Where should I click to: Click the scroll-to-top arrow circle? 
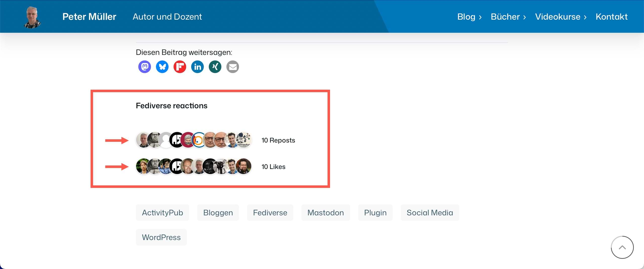(622, 247)
